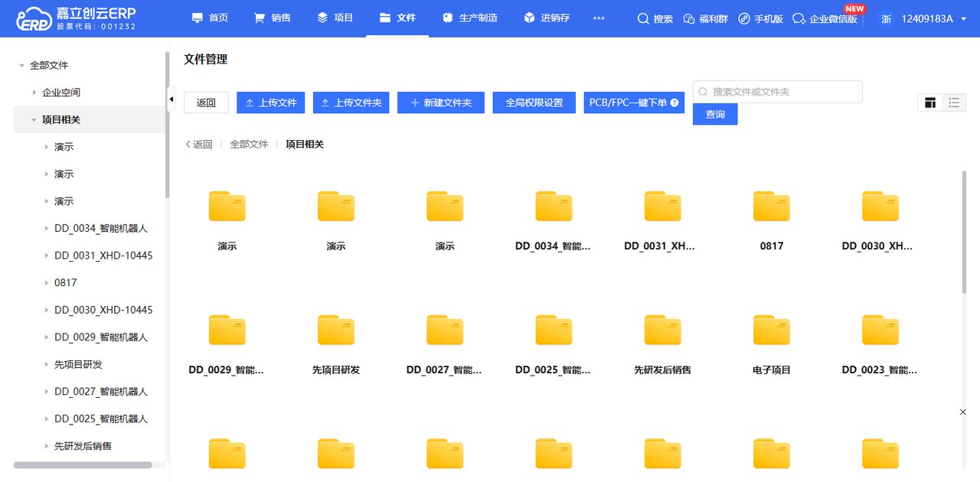Collapse the left sidebar with arrow handle

pyautogui.click(x=171, y=99)
